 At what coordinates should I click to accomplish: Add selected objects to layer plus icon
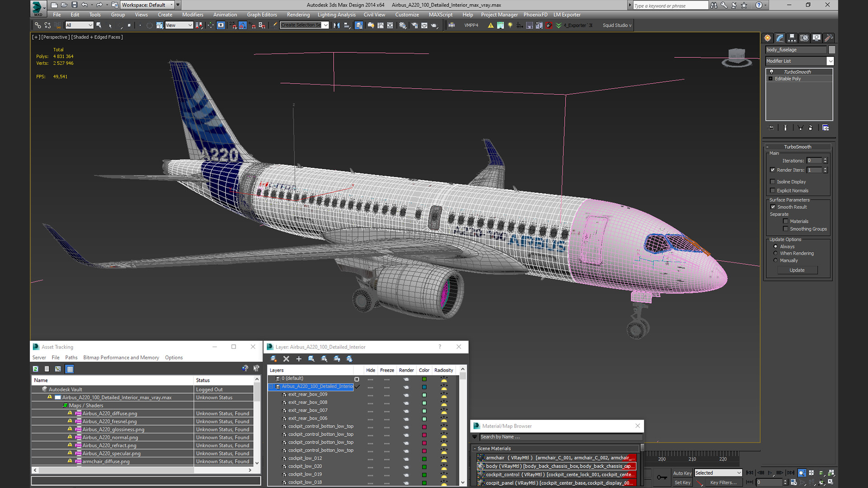point(299,359)
